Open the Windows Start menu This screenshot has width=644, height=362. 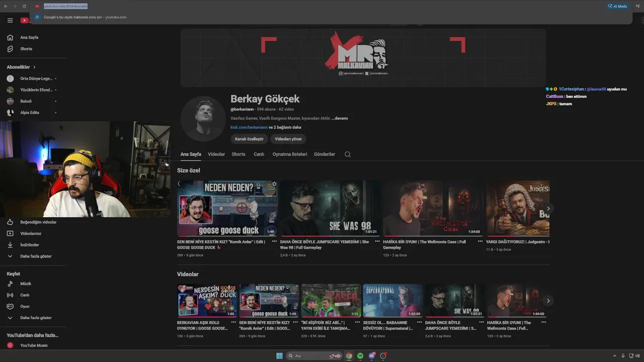coord(279,356)
